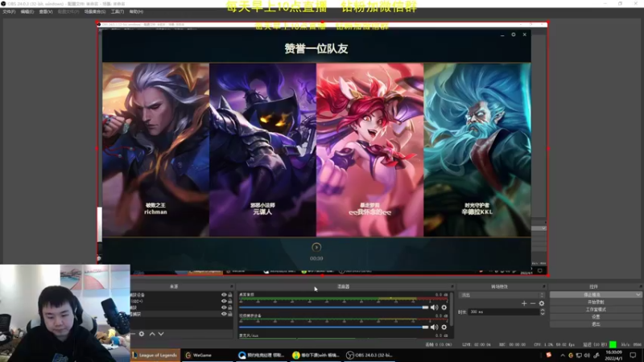The image size is (644, 362).
Task: Lock the highlighted fourth source
Action: [230, 314]
